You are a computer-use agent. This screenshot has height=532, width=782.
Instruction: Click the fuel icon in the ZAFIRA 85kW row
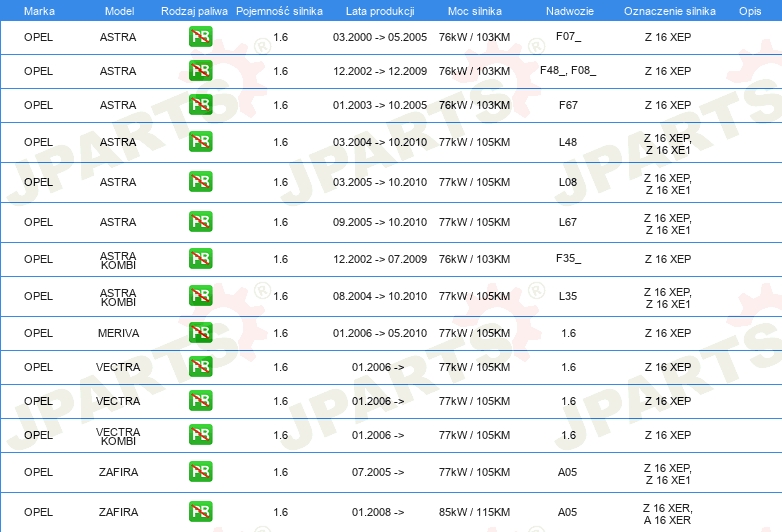200,512
